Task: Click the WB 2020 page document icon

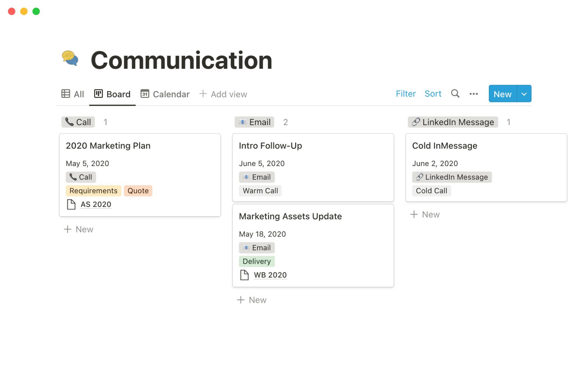Action: tap(244, 275)
